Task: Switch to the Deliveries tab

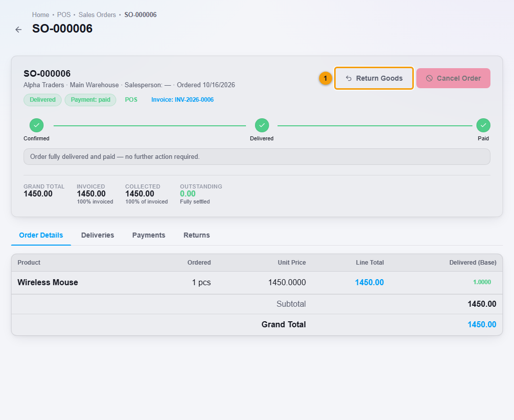Action: pos(98,235)
